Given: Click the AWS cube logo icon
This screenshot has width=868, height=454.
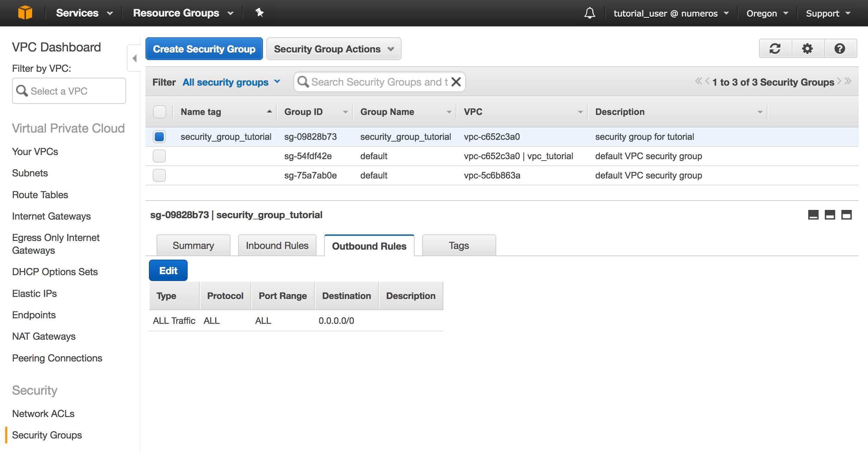Looking at the screenshot, I should 25,13.
